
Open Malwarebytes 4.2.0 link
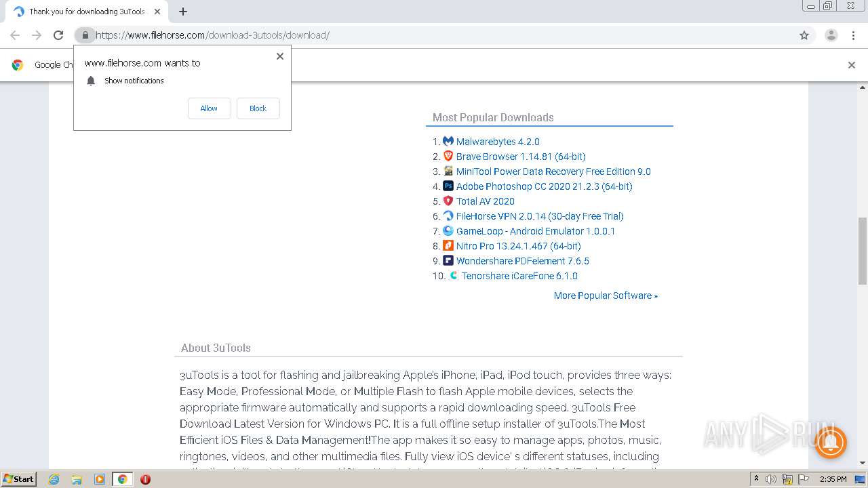[x=498, y=142]
